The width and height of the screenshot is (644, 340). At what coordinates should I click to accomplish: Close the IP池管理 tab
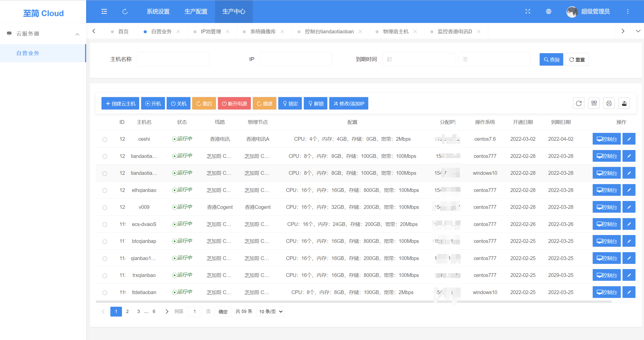[x=228, y=32]
